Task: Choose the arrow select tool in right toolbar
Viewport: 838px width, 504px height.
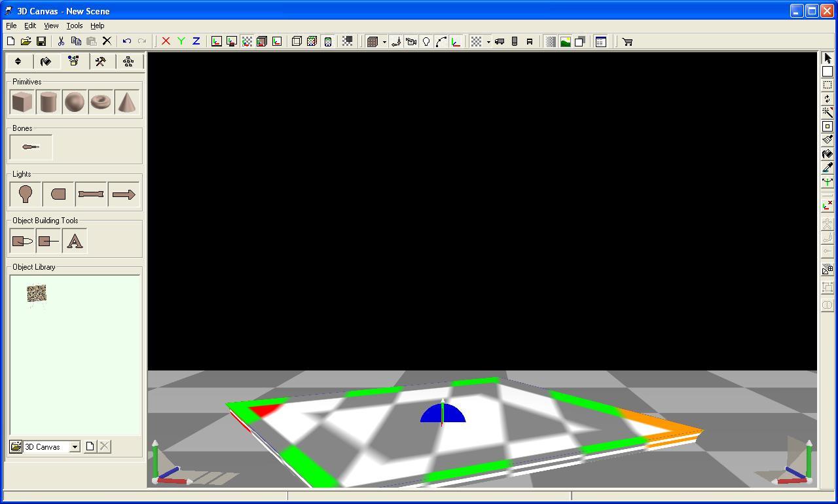Action: click(828, 58)
